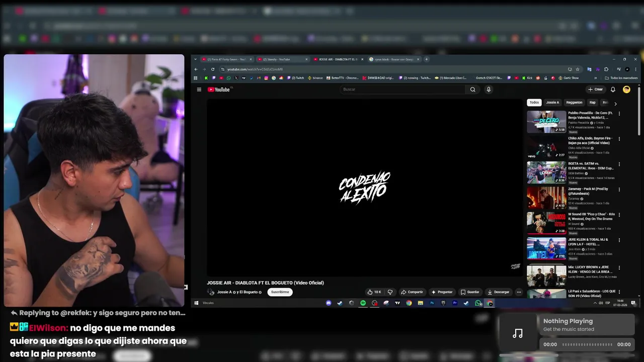644x362 pixels.
Task: Open the Mercado Libre bookmark
Action: [x=451, y=78]
